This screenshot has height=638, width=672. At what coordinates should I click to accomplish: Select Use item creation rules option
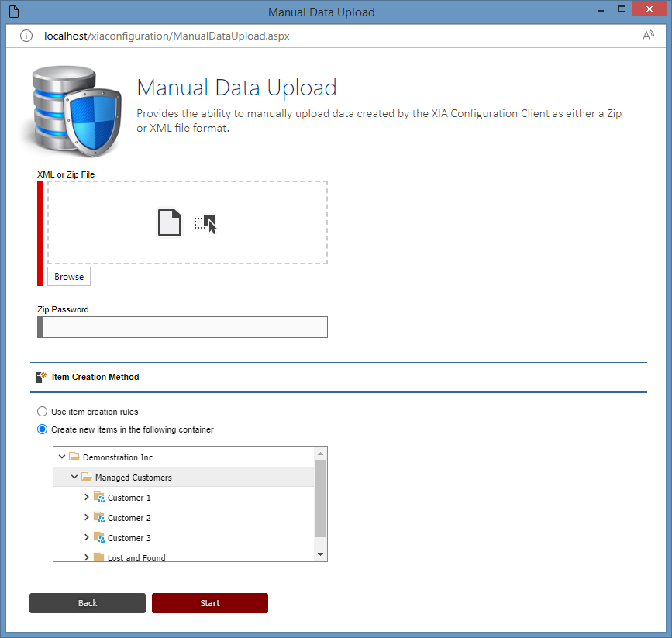pos(42,412)
